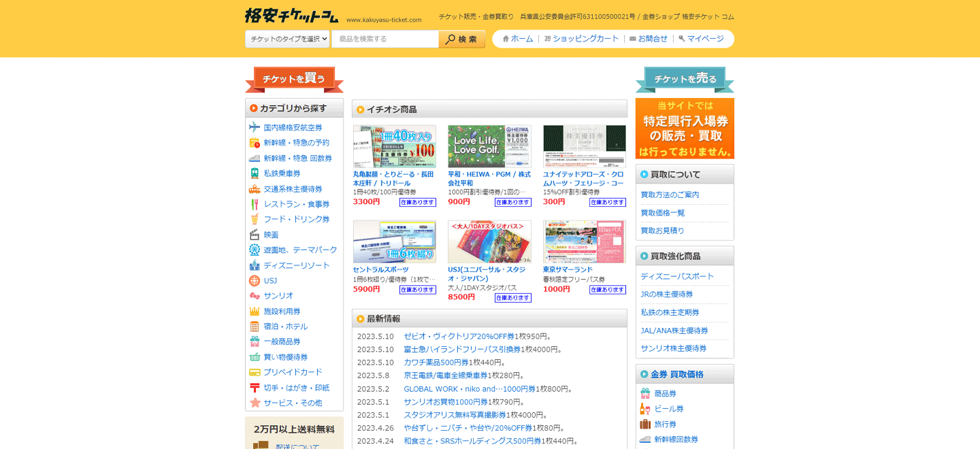Click the castle icon for ディズニーリゾート
Screen dimensions: 980x449
coord(255,265)
